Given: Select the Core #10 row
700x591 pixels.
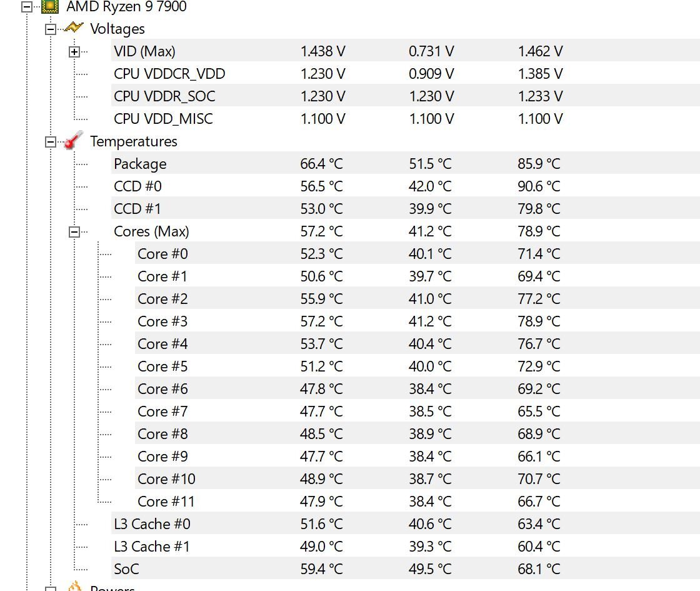Looking at the screenshot, I should (417, 479).
